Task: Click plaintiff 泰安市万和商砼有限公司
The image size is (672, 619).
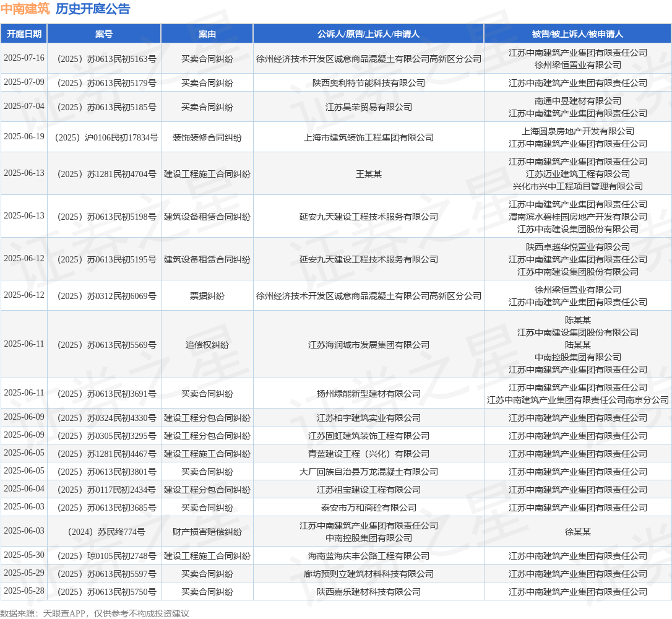Action: tap(369, 508)
